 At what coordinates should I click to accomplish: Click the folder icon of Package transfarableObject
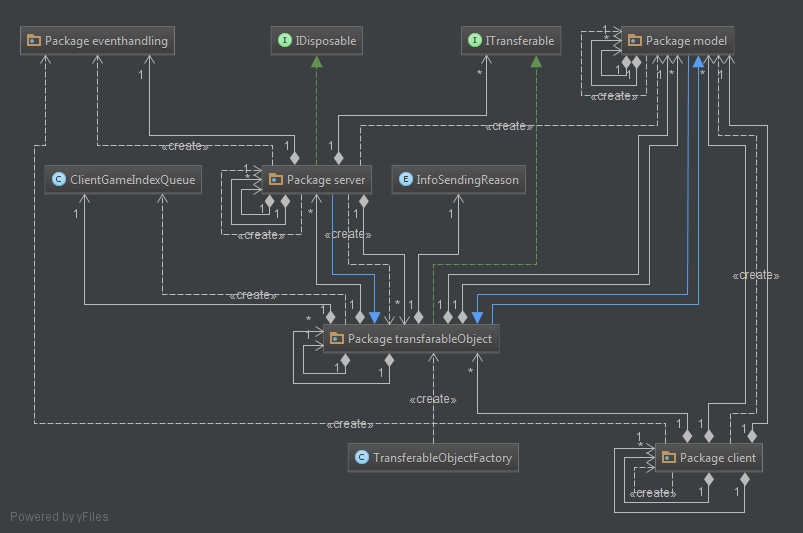point(336,338)
